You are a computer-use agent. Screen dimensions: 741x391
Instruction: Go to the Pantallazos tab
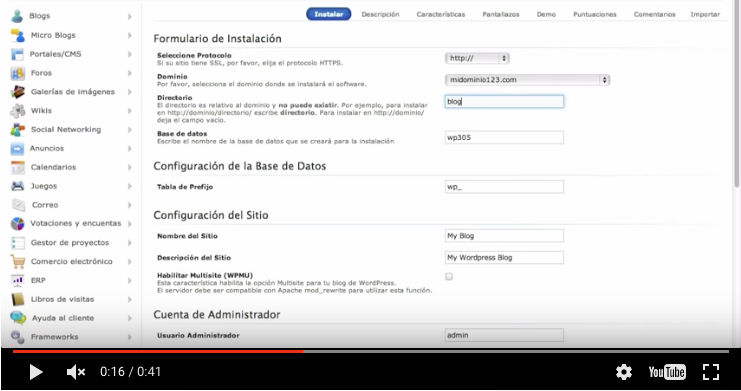click(500, 14)
